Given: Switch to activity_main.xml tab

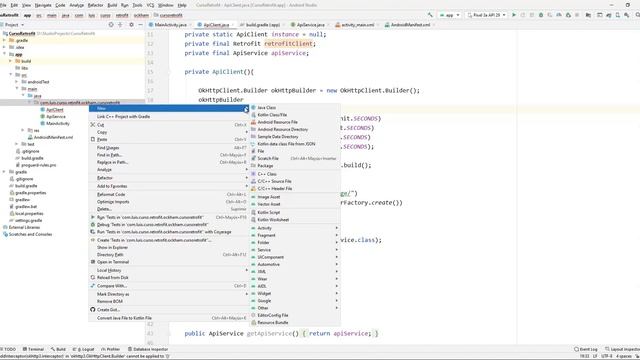Looking at the screenshot, I should tap(357, 25).
